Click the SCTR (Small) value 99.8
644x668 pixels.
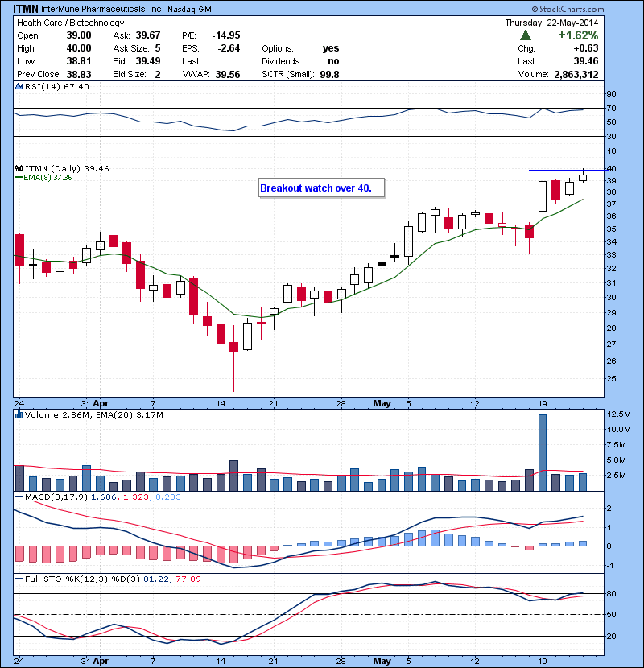tap(329, 75)
